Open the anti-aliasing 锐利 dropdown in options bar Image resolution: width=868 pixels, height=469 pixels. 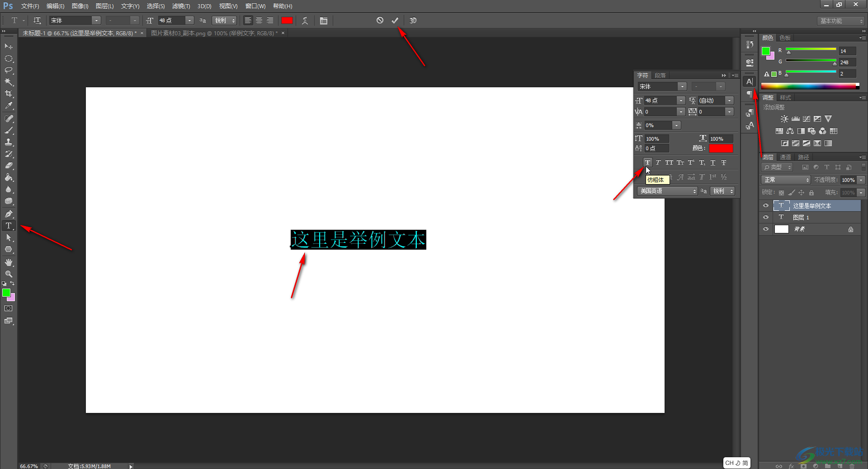pyautogui.click(x=225, y=20)
